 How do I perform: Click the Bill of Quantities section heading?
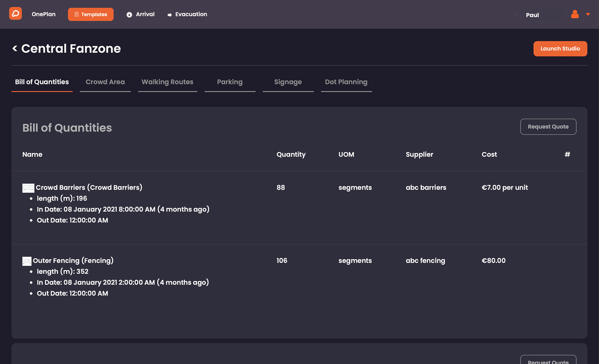67,128
